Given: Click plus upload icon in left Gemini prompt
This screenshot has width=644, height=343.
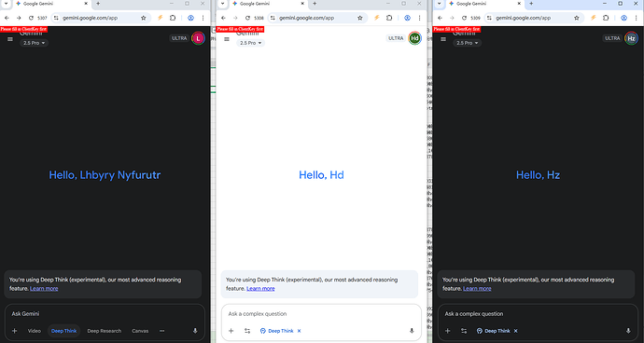Looking at the screenshot, I should (15, 331).
